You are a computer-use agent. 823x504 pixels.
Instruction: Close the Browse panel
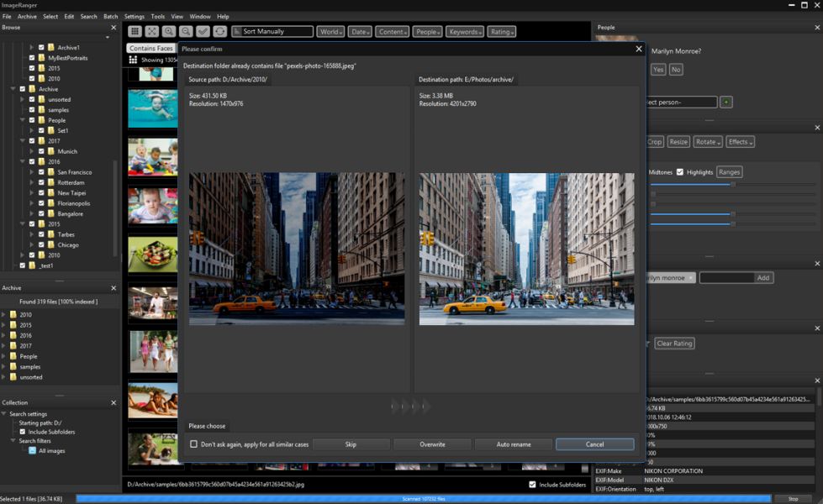click(113, 28)
